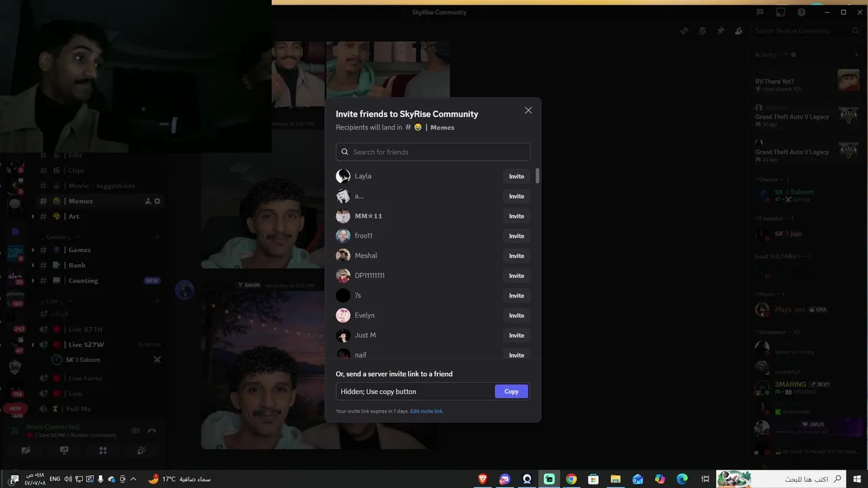The width and height of the screenshot is (868, 488).
Task: Click the friends list scrollbar in dialog
Action: point(538,176)
